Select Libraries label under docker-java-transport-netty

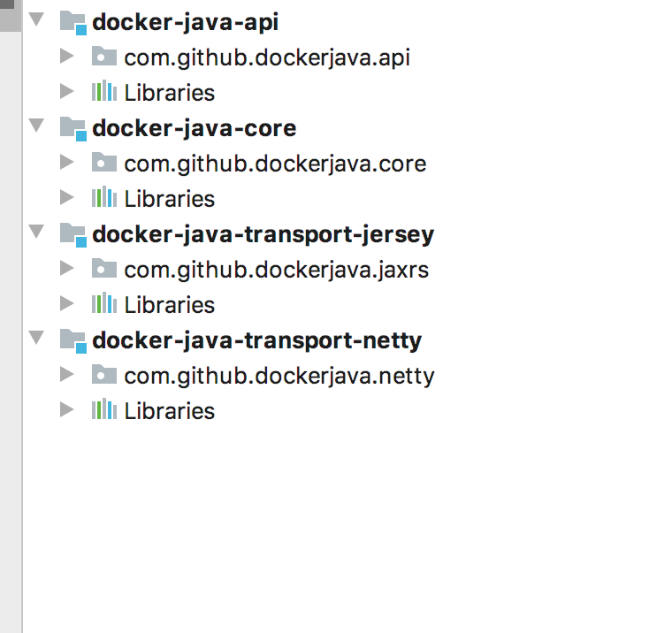click(x=169, y=411)
